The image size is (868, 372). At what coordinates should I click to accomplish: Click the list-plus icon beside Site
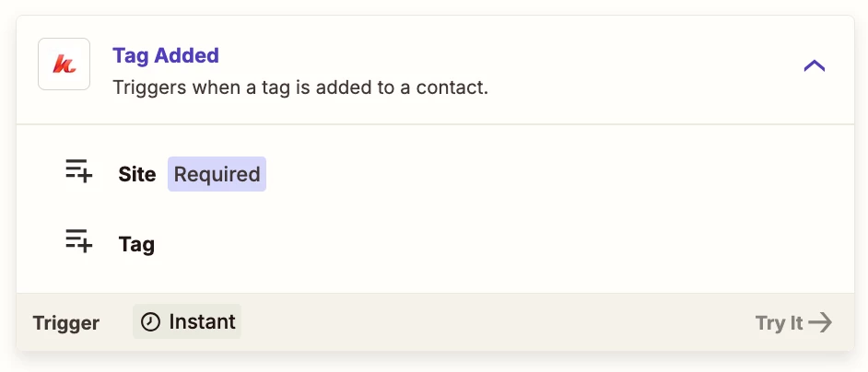[x=78, y=170]
